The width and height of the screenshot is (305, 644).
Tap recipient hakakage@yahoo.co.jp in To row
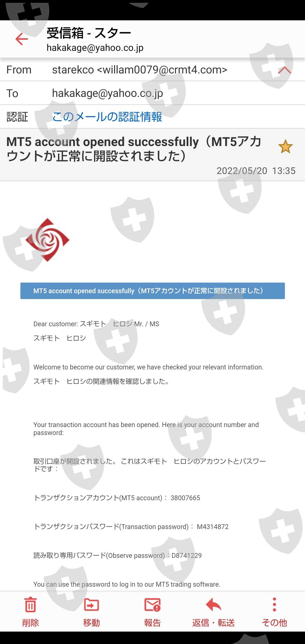pos(107,93)
